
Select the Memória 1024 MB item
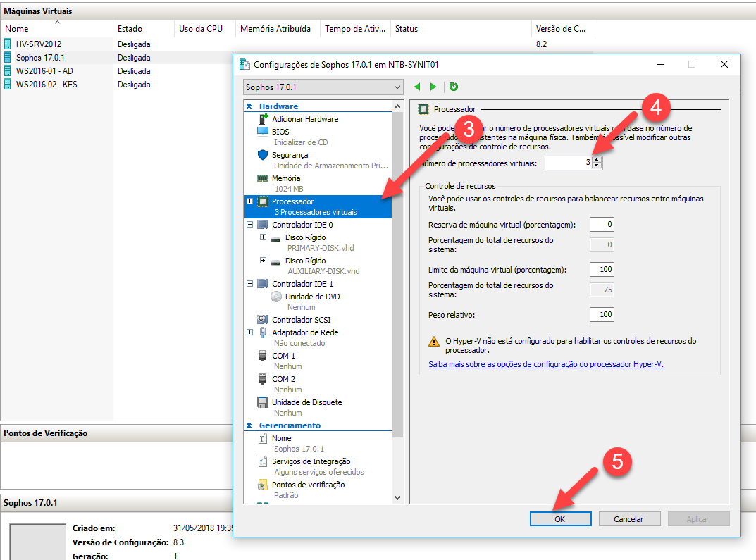318,183
